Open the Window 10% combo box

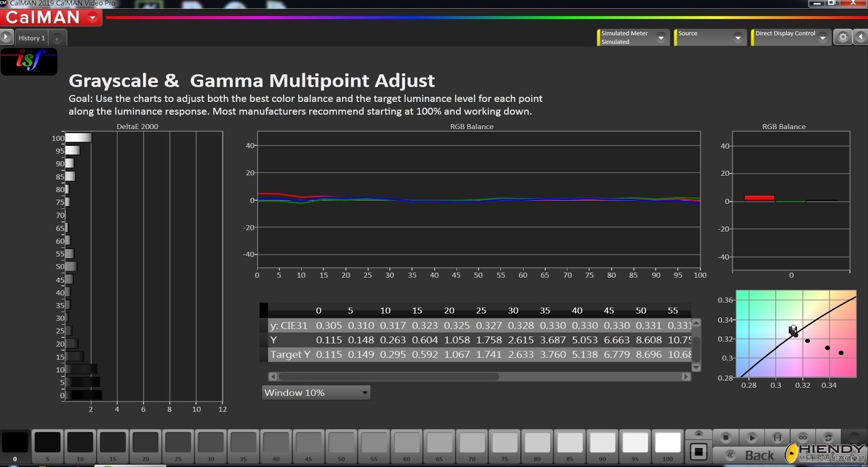316,393
